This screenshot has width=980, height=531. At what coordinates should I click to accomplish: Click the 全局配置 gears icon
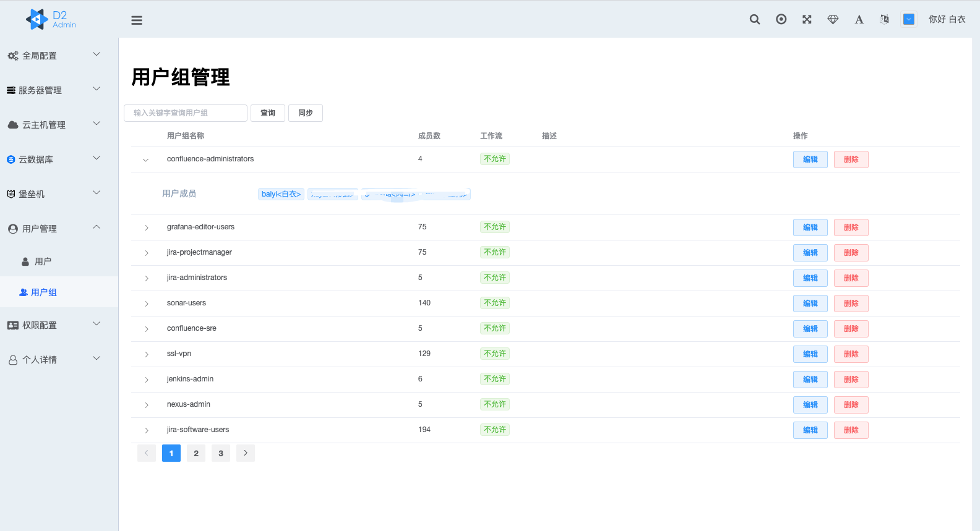click(x=12, y=56)
